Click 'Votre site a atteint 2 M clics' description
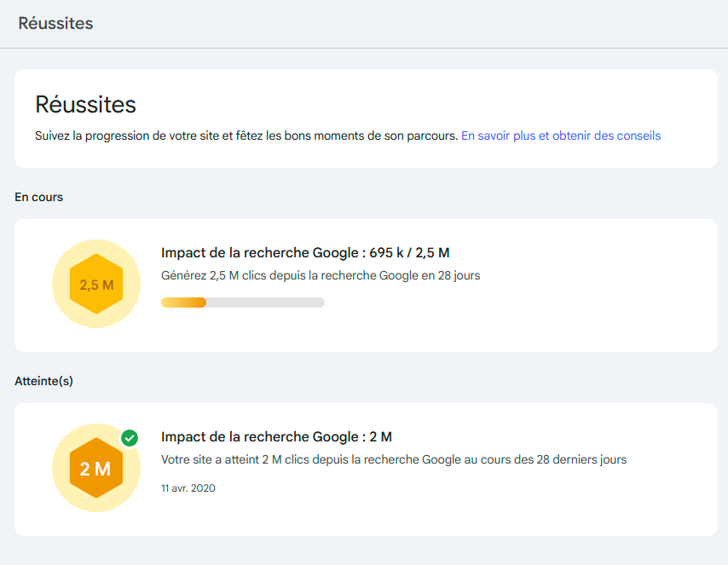Image resolution: width=728 pixels, height=565 pixels. 393,459
